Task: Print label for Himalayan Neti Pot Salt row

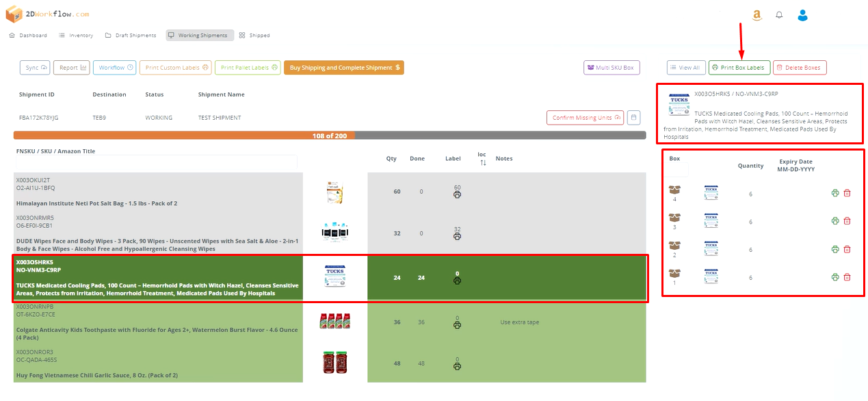Action: click(x=457, y=195)
